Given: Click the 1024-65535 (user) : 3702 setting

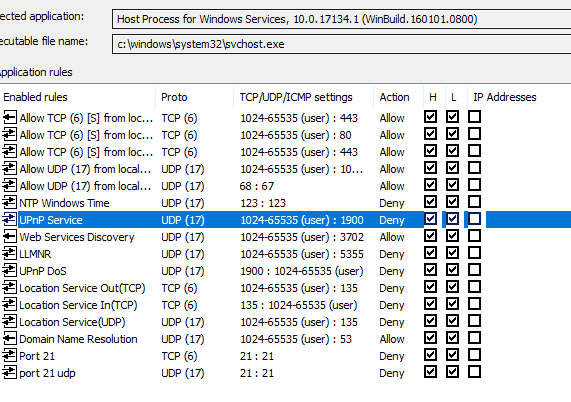Looking at the screenshot, I should pyautogui.click(x=302, y=237).
